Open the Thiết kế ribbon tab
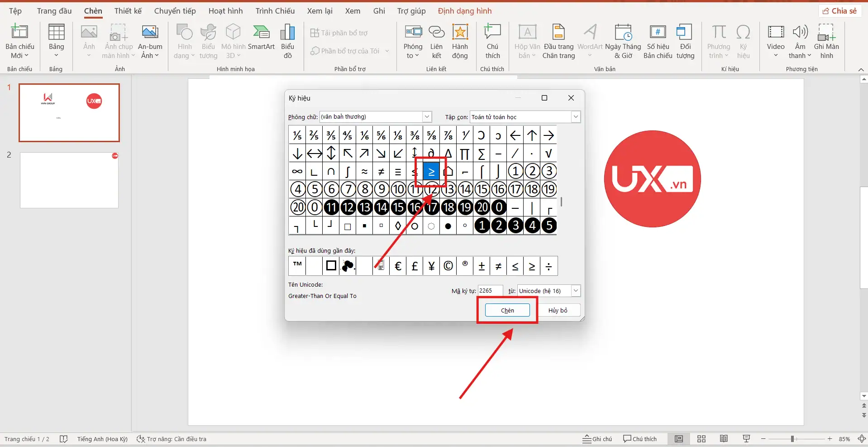868x447 pixels. [128, 11]
